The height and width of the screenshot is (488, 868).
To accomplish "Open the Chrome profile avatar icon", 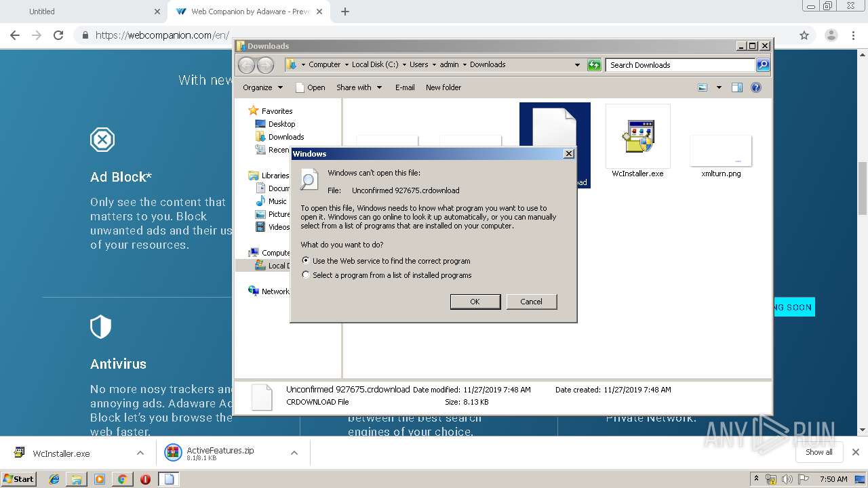I will click(831, 35).
